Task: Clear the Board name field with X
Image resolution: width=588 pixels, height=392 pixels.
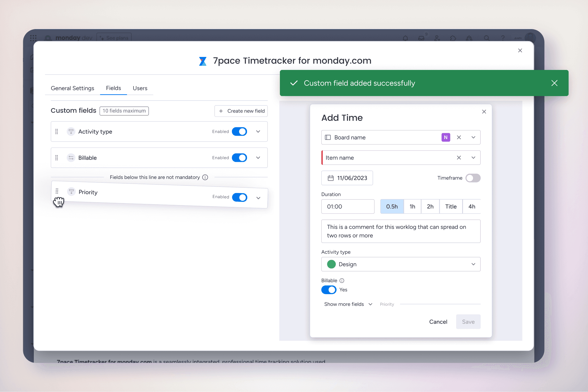Action: (459, 138)
